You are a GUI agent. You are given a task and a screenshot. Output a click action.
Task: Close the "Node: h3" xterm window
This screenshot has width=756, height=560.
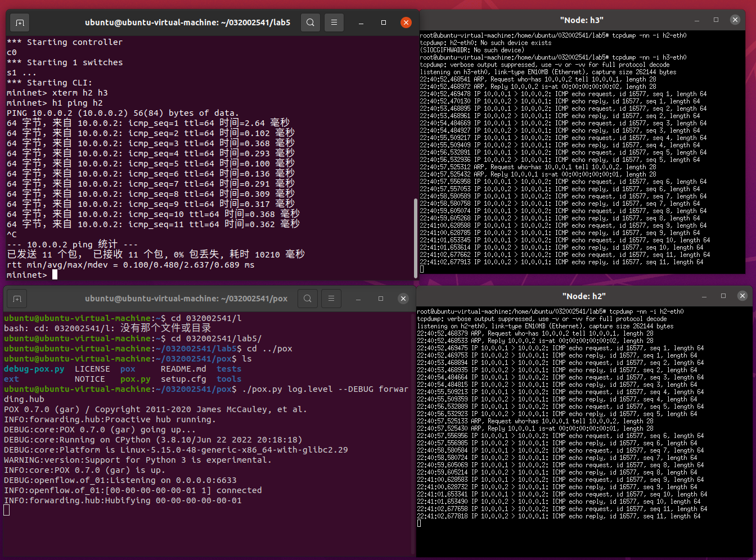pos(735,20)
